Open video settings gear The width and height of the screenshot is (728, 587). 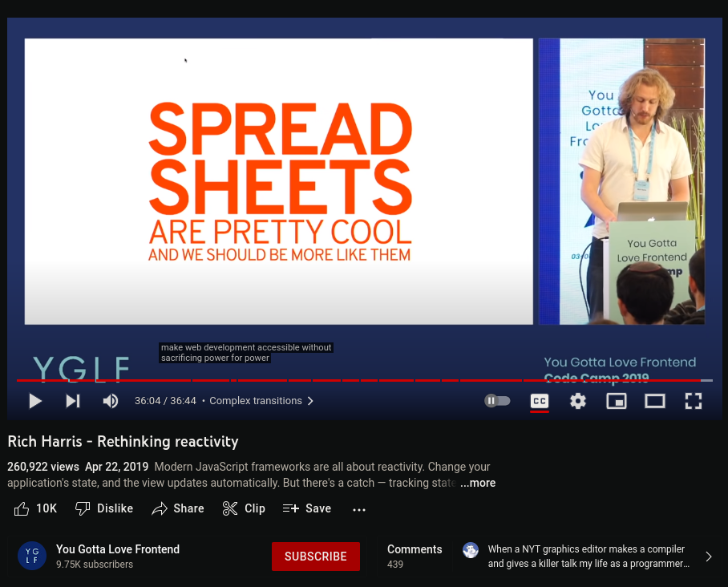pos(578,401)
